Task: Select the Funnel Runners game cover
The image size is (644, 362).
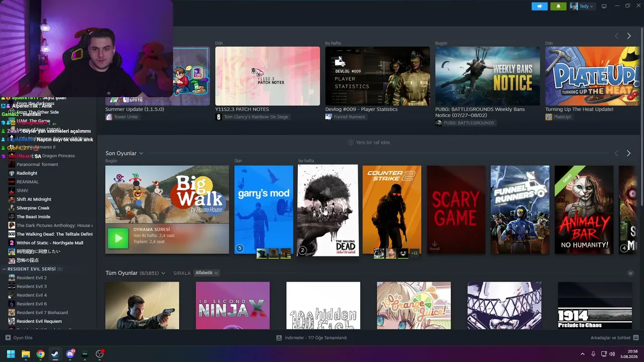Action: pyautogui.click(x=520, y=210)
